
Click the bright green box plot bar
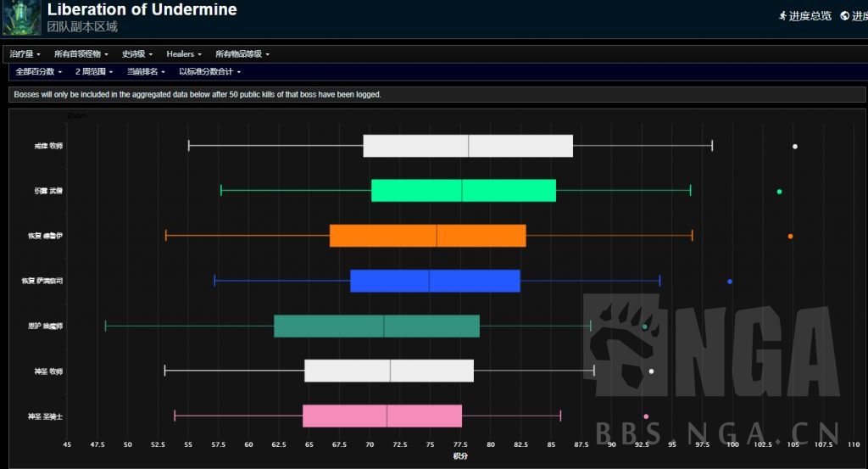click(x=463, y=191)
